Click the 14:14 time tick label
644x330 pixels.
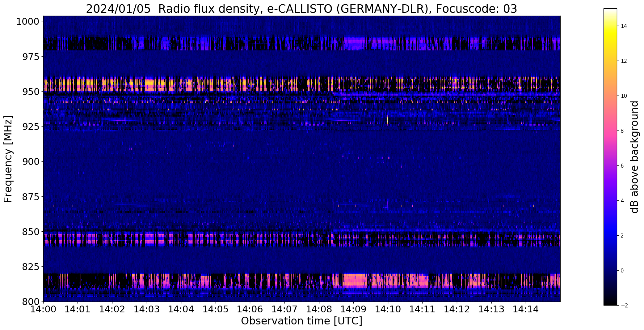pyautogui.click(x=526, y=309)
